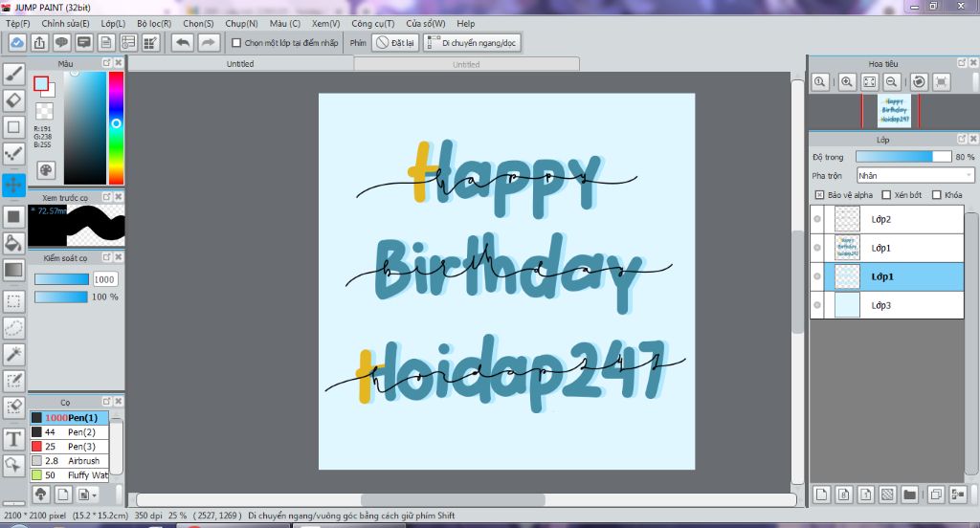This screenshot has height=528, width=980.
Task: Click the Undo arrow
Action: pyautogui.click(x=183, y=42)
